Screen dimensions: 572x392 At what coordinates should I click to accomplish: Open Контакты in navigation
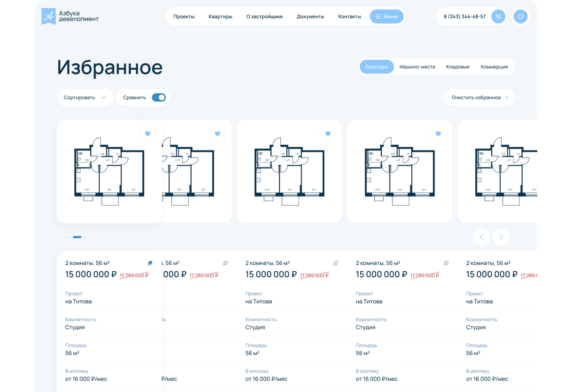pos(350,16)
